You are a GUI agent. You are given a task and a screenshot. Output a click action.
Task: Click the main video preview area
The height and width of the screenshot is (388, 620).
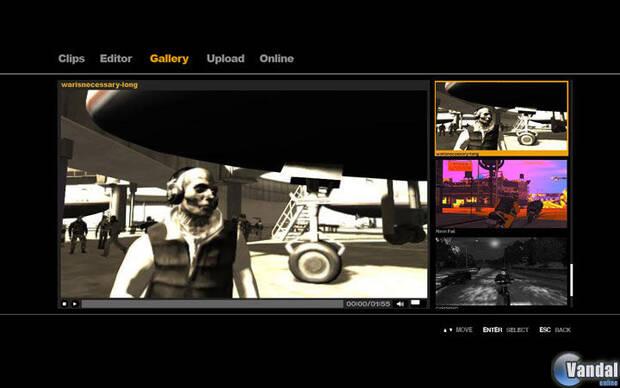pyautogui.click(x=244, y=194)
